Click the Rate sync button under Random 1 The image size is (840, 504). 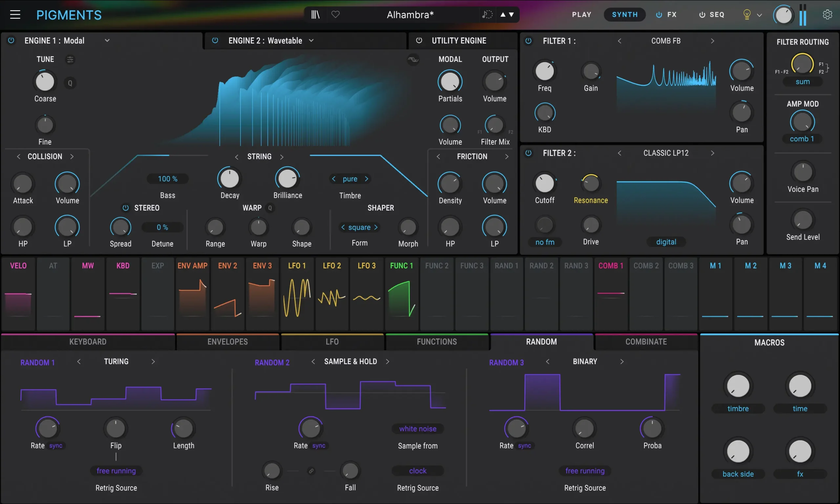[x=56, y=446]
